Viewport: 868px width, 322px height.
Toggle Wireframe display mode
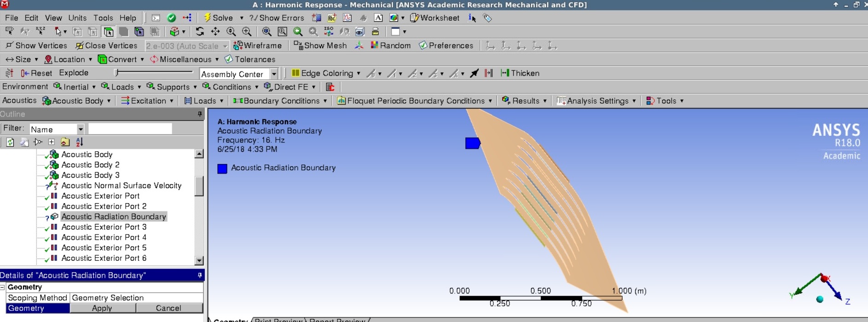[258, 46]
